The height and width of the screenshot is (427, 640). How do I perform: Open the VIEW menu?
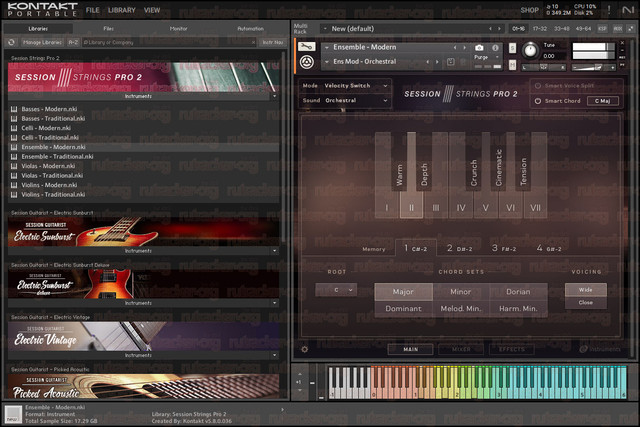click(x=152, y=10)
